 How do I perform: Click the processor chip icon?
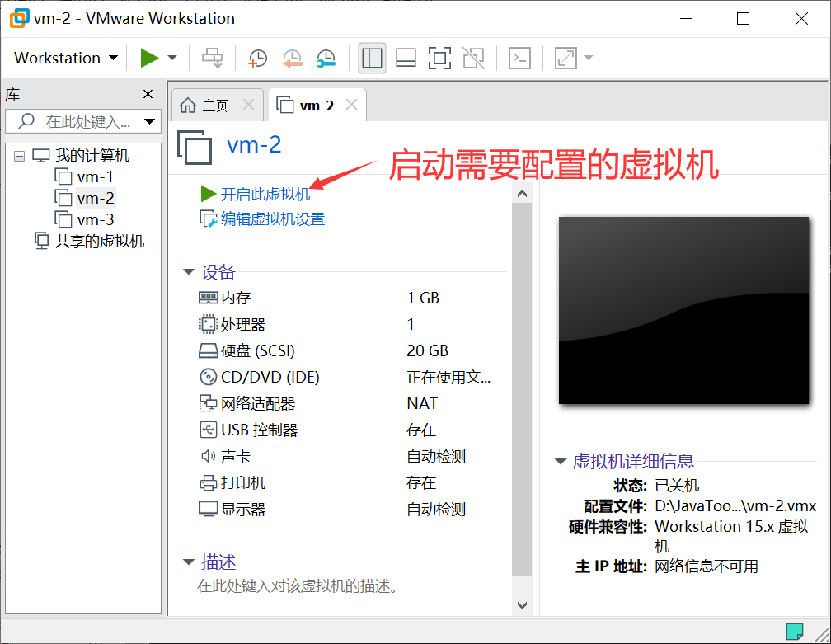[x=209, y=324]
